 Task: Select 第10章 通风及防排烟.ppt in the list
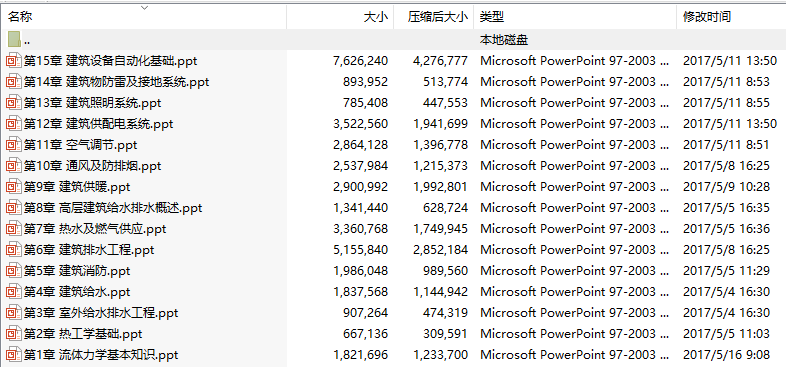pyautogui.click(x=92, y=166)
